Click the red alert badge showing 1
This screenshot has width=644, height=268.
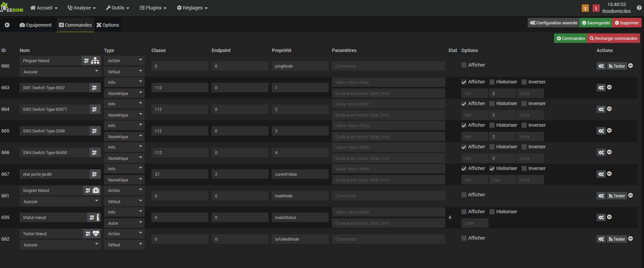tap(596, 8)
